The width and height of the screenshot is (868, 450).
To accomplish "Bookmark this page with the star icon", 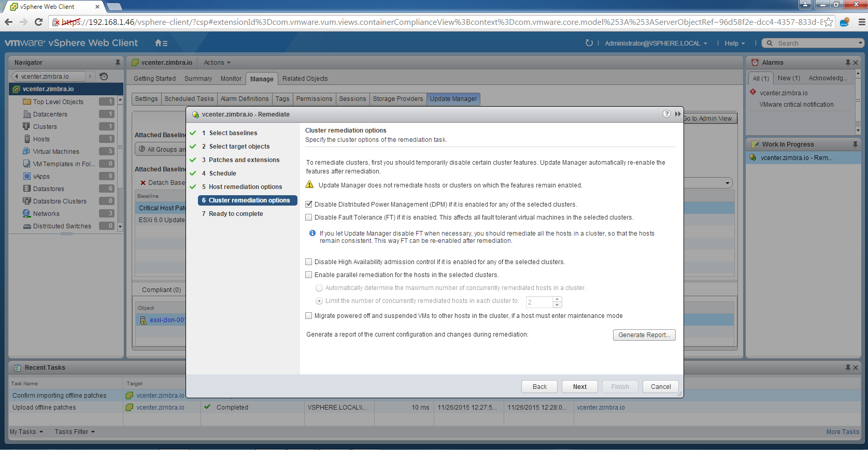I will [x=829, y=22].
